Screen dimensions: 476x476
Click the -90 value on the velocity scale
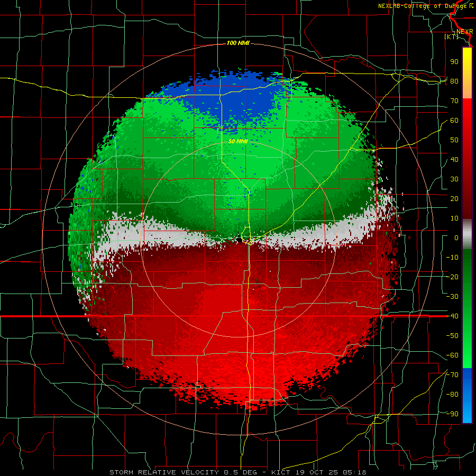coord(452,414)
